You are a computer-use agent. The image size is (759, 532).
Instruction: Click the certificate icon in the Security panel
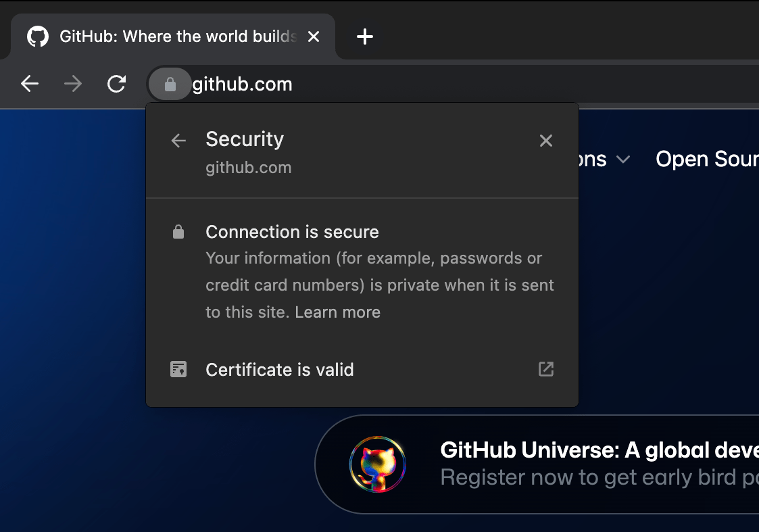[178, 369]
